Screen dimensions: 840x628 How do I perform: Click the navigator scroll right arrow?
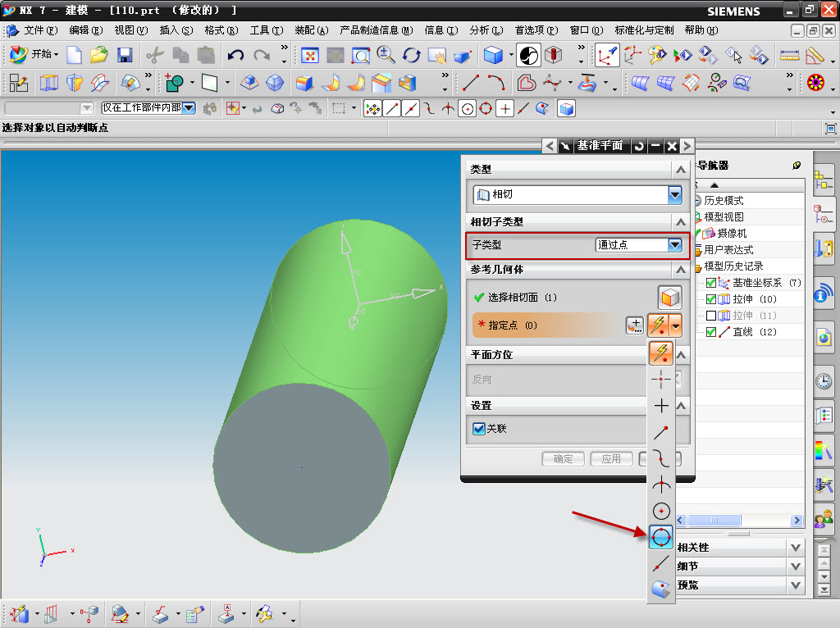[x=797, y=520]
